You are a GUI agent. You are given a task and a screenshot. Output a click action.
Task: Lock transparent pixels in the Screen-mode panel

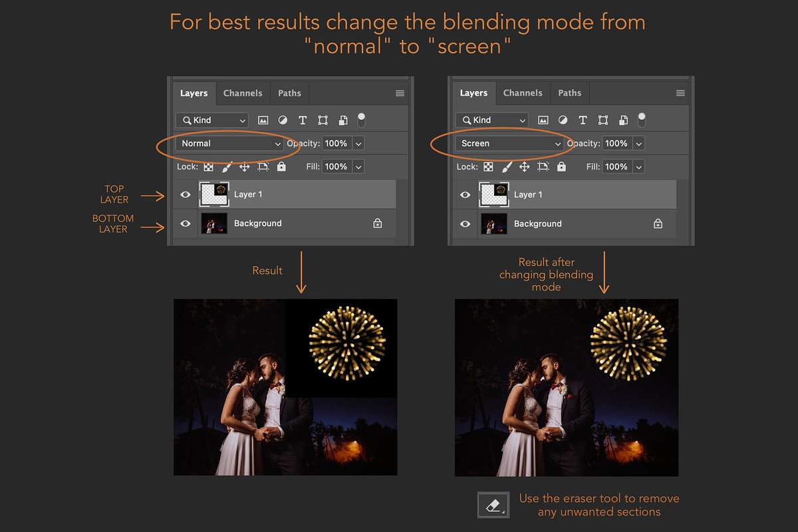[489, 167]
